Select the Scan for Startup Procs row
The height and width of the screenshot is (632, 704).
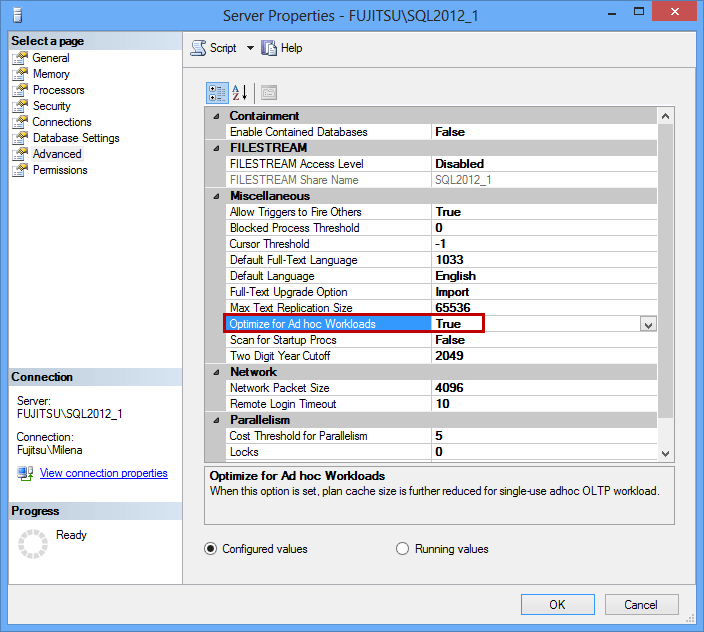pos(441,340)
